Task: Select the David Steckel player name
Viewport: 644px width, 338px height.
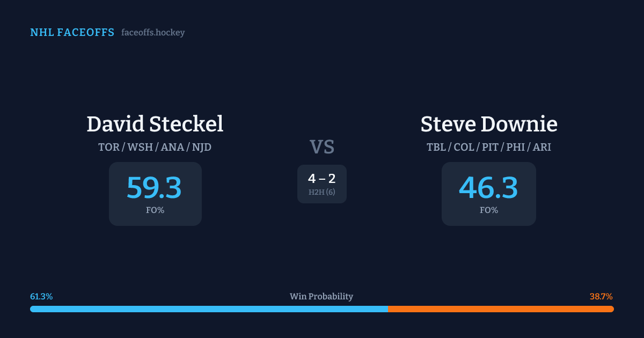Action: (x=155, y=124)
